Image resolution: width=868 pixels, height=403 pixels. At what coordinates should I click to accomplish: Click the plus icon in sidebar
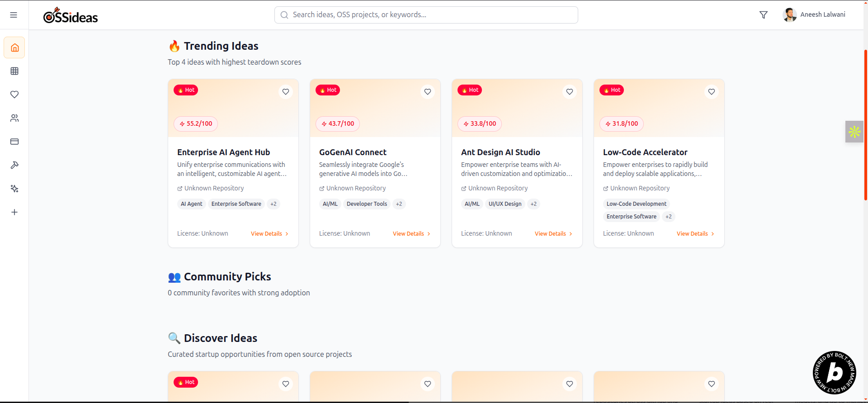point(14,212)
